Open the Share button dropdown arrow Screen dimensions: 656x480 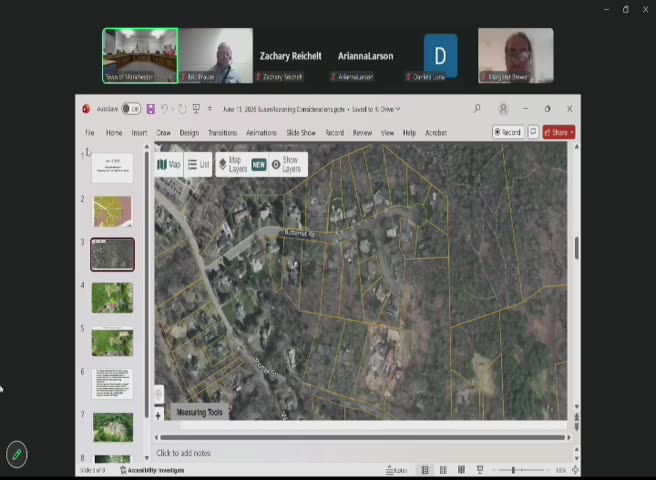pyautogui.click(x=571, y=132)
